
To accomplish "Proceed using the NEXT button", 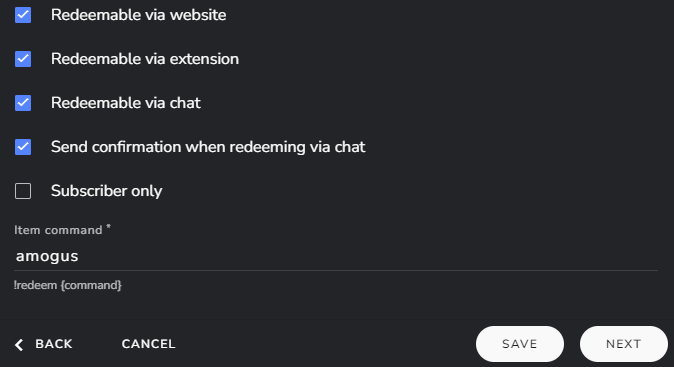I will (x=623, y=344).
